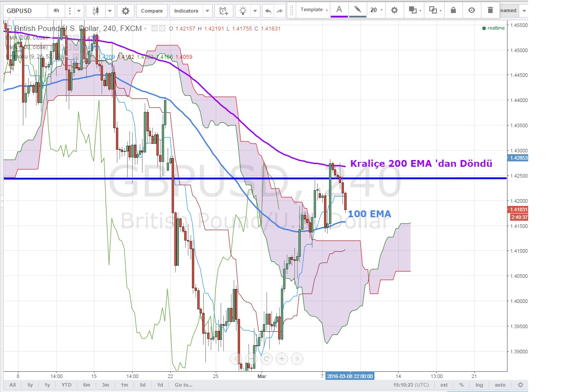Click the Compare button

coord(152,11)
